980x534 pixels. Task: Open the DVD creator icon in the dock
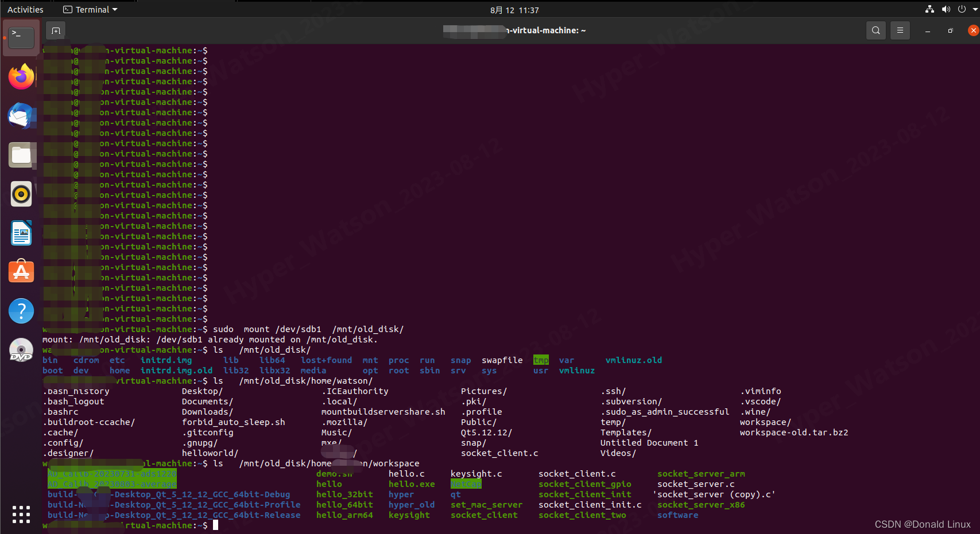pyautogui.click(x=21, y=349)
